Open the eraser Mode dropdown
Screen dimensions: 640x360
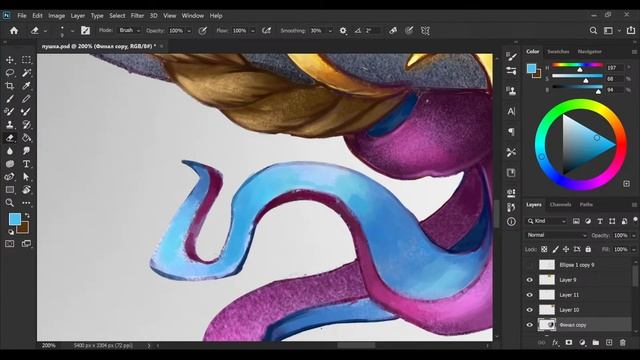[129, 31]
